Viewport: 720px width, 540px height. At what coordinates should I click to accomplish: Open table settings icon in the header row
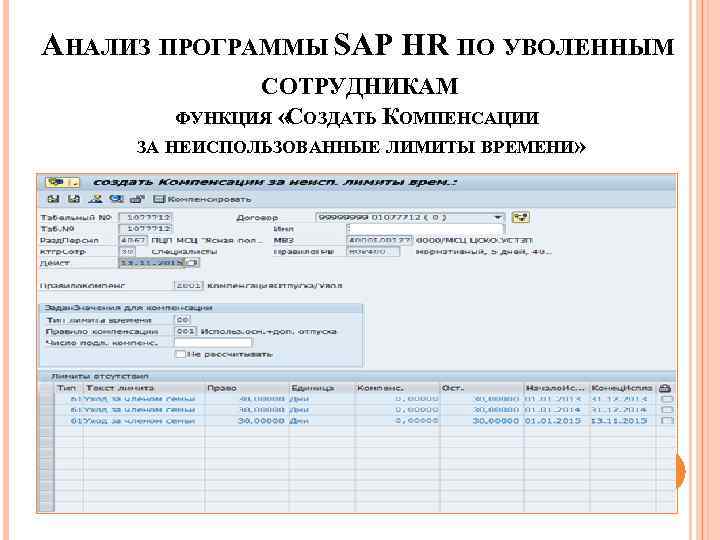[x=665, y=388]
